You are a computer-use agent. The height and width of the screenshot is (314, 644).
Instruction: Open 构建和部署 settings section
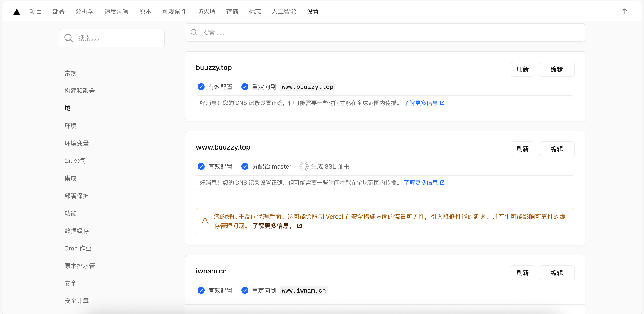(x=80, y=91)
